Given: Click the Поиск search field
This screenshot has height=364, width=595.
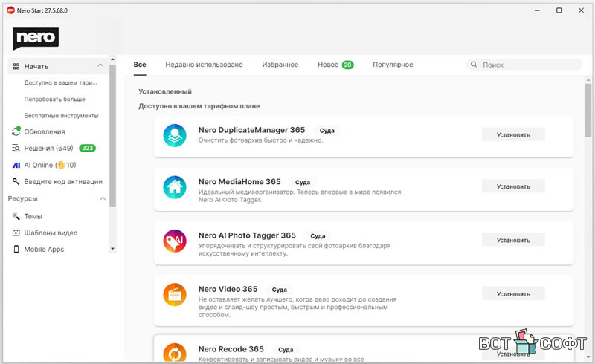Looking at the screenshot, I should (x=524, y=65).
